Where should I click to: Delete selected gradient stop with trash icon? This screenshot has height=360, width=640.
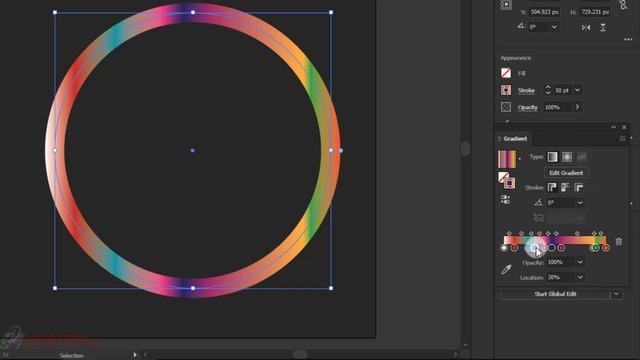[619, 242]
